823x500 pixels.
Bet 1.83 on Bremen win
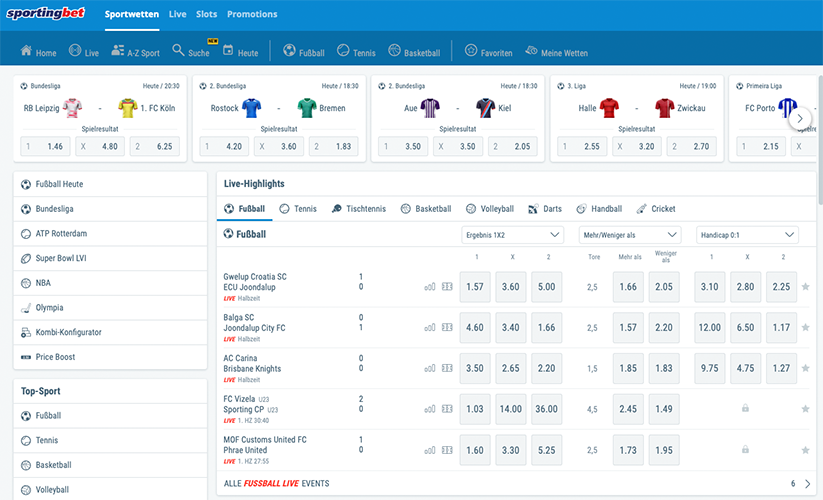pyautogui.click(x=333, y=146)
